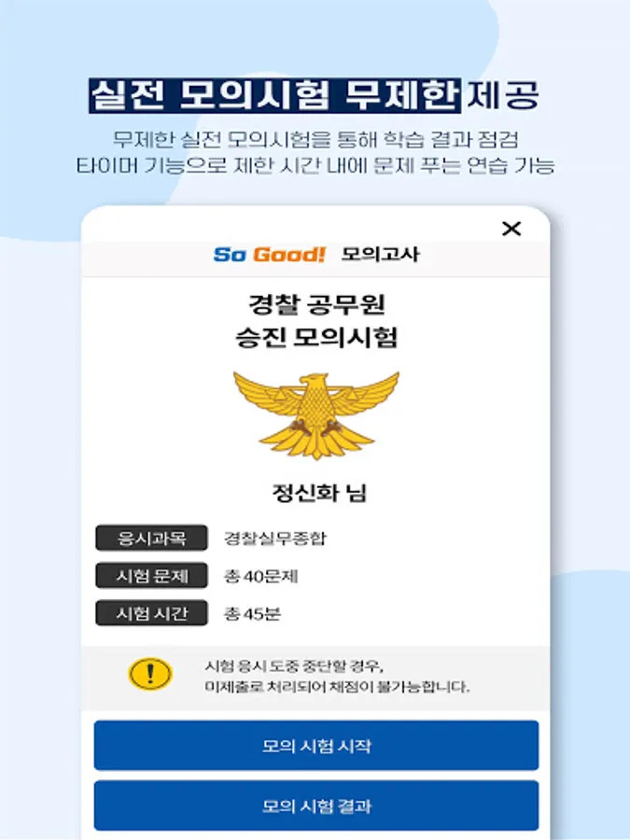The height and width of the screenshot is (840, 630).
Task: Close the mock exam popup with X
Action: click(x=511, y=229)
